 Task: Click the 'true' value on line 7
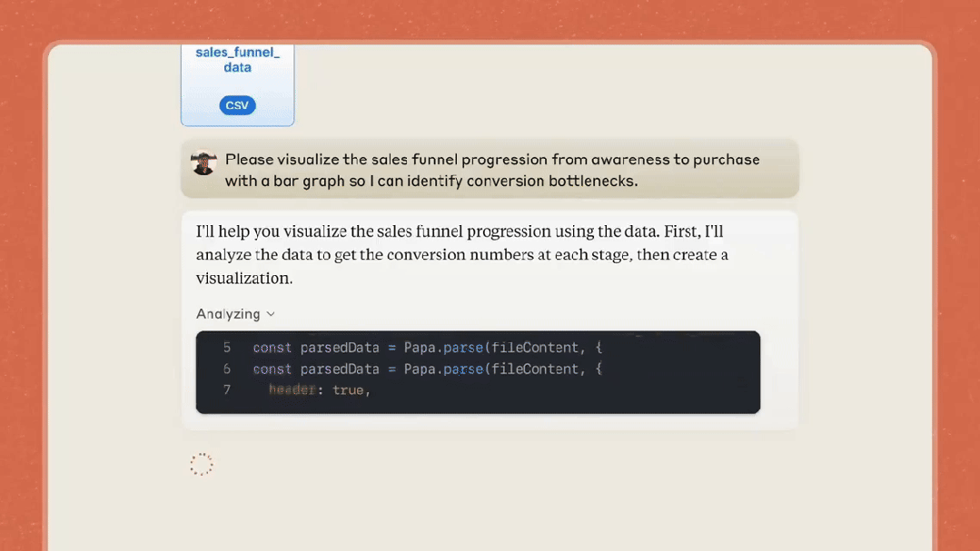(x=347, y=390)
